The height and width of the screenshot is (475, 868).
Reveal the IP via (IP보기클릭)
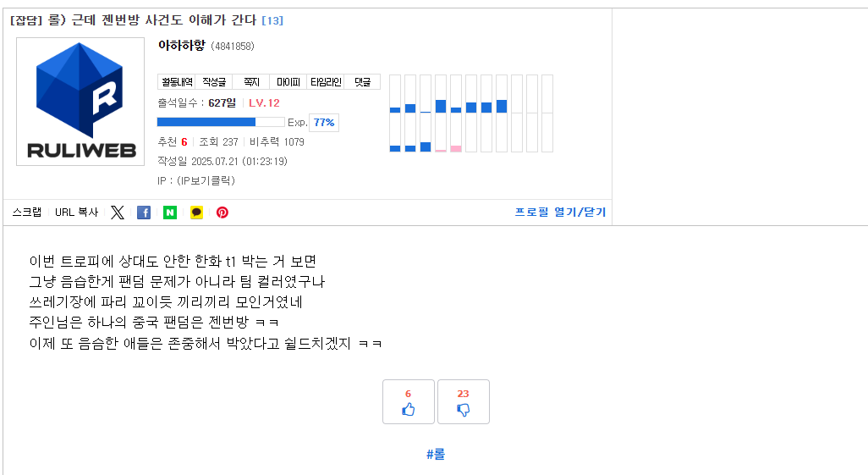pos(206,180)
